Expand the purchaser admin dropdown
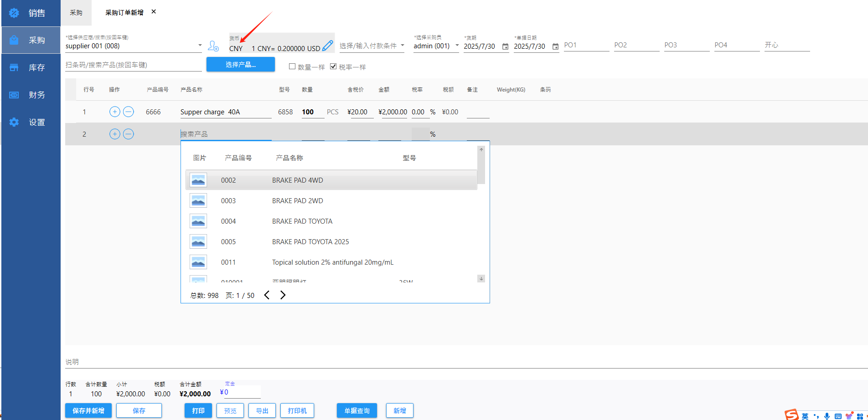The width and height of the screenshot is (868, 420). click(x=457, y=46)
